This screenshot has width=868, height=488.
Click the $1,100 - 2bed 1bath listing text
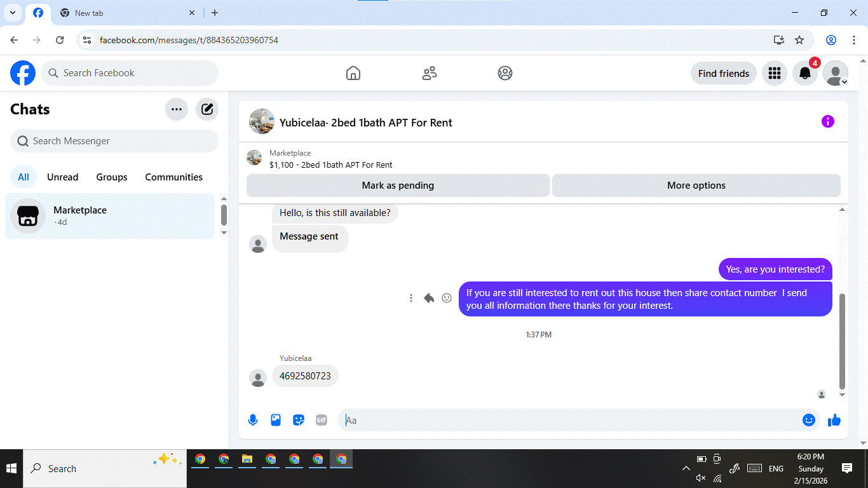tap(330, 165)
